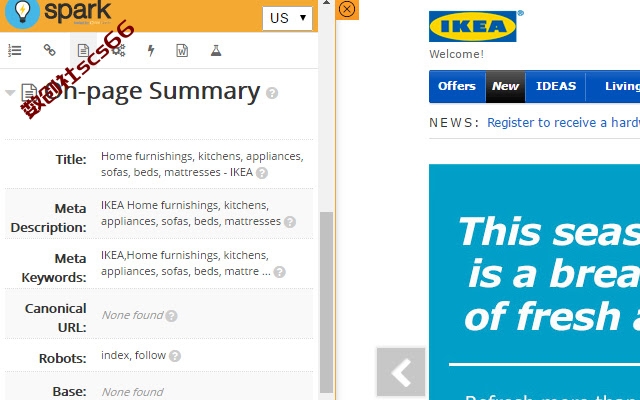Open the links chain icon tab
The width and height of the screenshot is (640, 400).
pos(49,50)
